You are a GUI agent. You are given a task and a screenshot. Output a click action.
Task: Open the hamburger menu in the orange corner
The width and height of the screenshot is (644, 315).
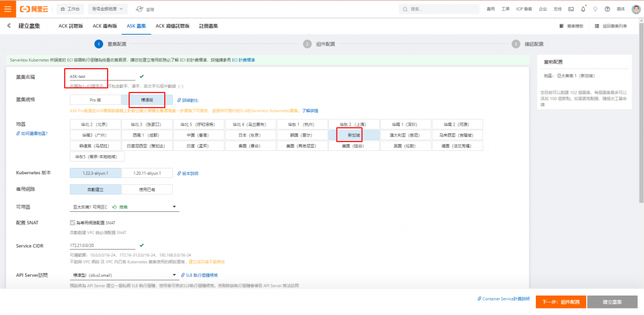8,9
